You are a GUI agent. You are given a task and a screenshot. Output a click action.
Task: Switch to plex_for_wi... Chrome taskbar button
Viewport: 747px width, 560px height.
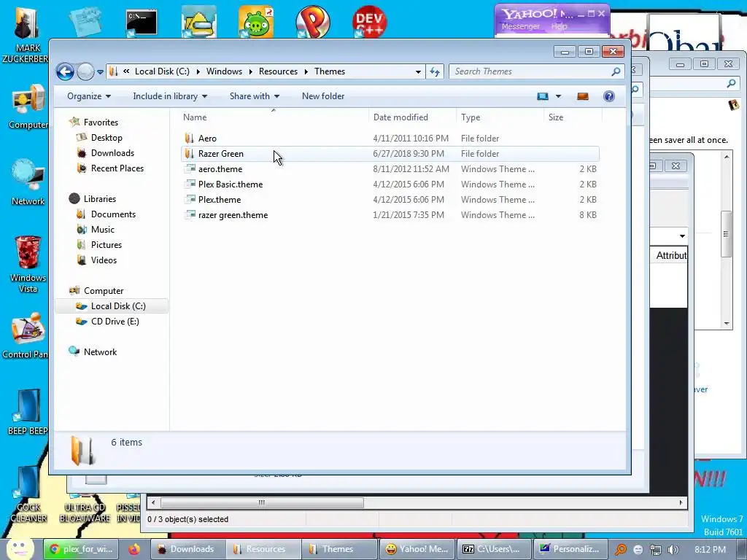point(81,549)
